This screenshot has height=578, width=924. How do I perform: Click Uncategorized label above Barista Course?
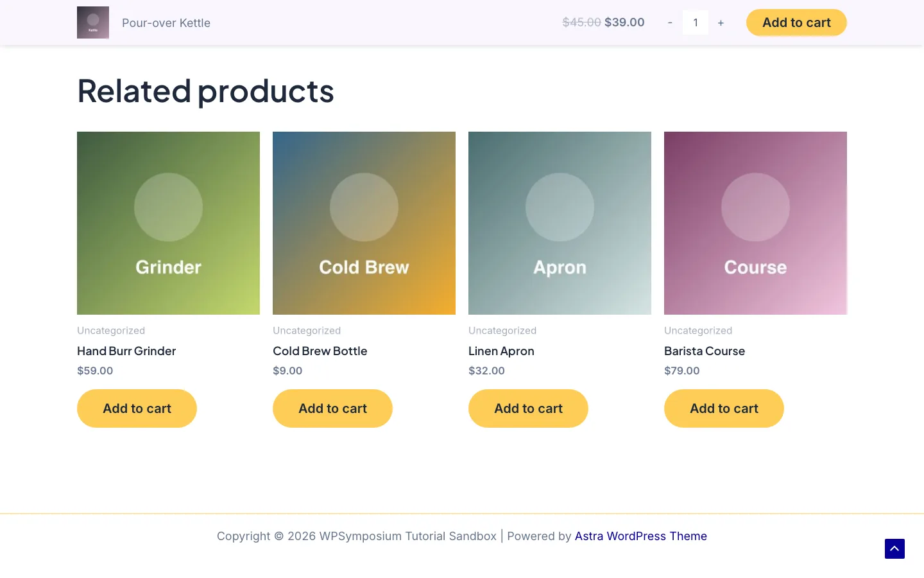click(698, 331)
